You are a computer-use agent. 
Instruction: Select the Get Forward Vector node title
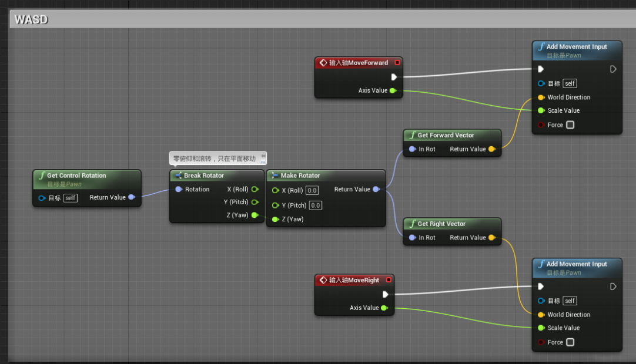(x=446, y=136)
